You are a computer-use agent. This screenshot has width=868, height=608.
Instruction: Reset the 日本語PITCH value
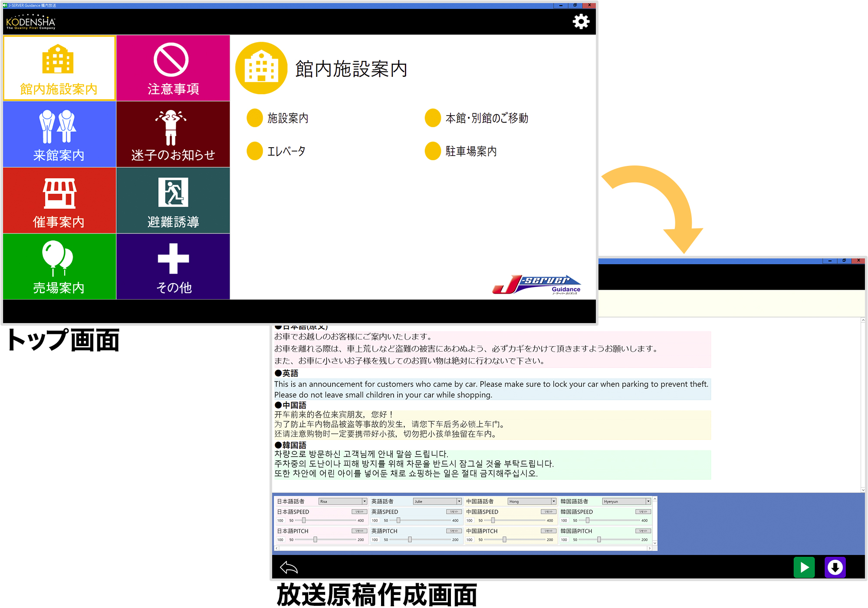(359, 531)
